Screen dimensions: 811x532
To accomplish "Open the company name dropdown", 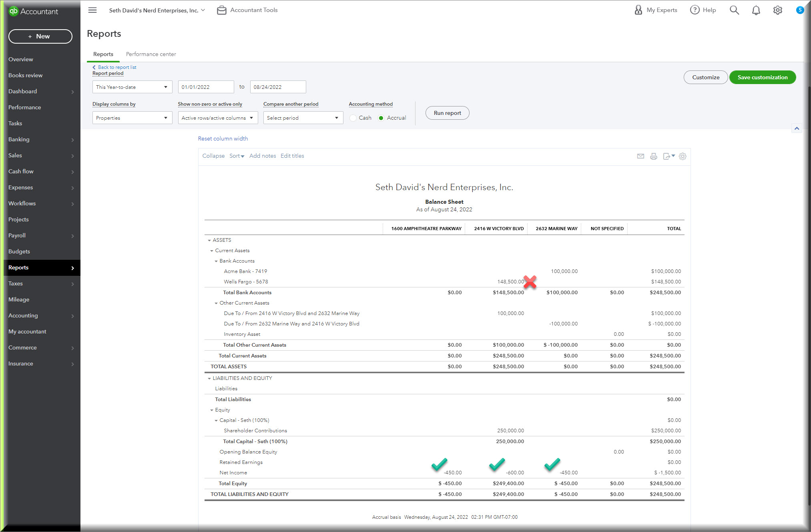I will pyautogui.click(x=157, y=10).
